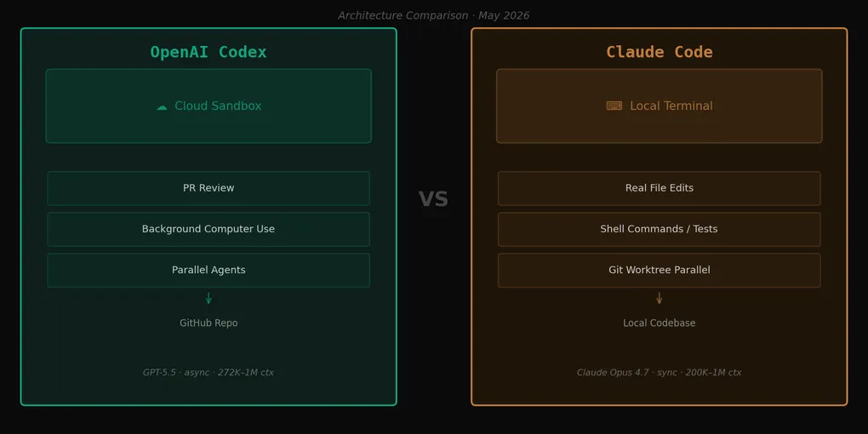Select the Background Computer Use box
This screenshot has height=434, width=868.
coord(208,229)
